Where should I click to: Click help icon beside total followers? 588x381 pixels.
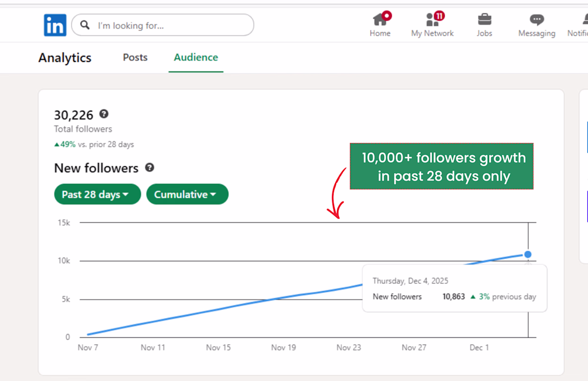click(104, 114)
